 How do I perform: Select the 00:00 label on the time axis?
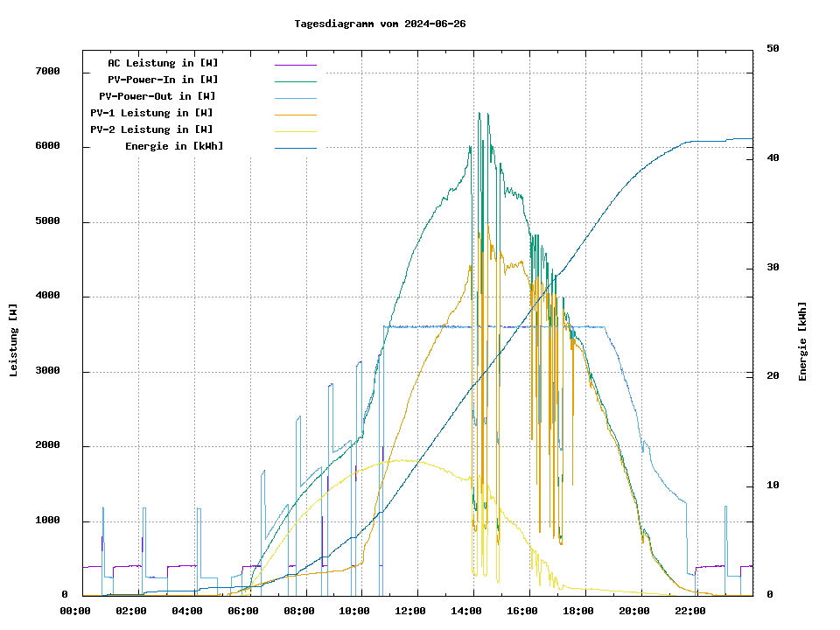[x=75, y=611]
